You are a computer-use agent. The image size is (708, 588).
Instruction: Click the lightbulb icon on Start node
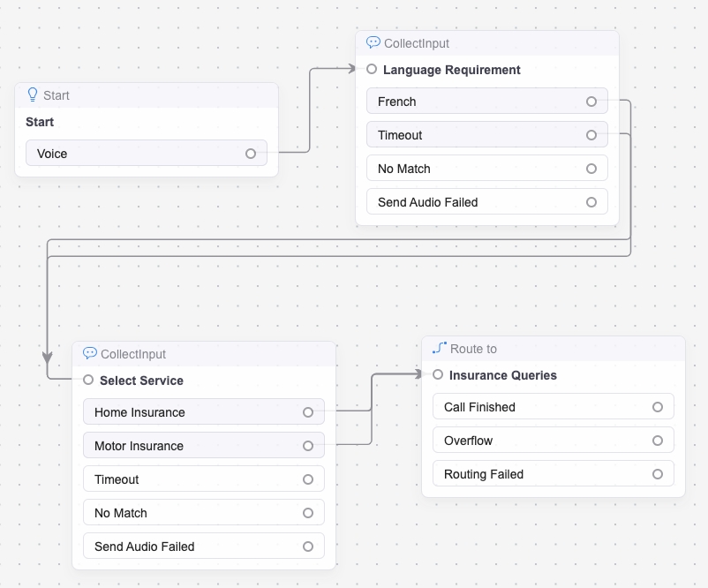click(x=34, y=94)
